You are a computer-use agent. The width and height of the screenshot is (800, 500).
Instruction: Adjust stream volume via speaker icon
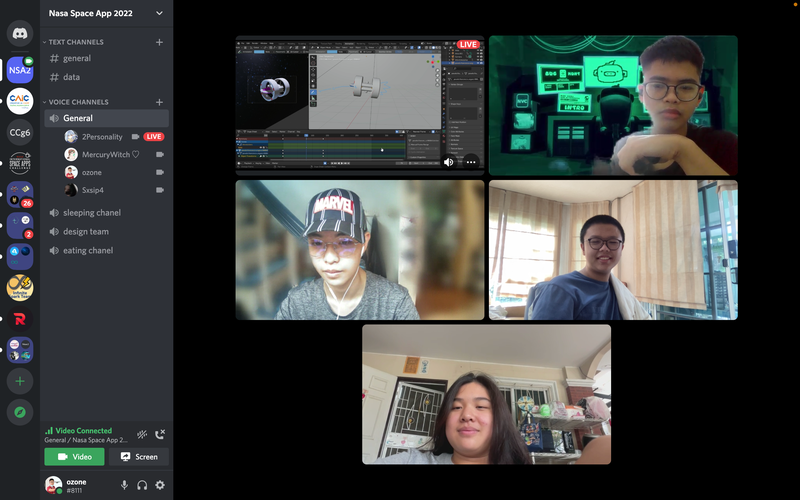[x=448, y=162]
